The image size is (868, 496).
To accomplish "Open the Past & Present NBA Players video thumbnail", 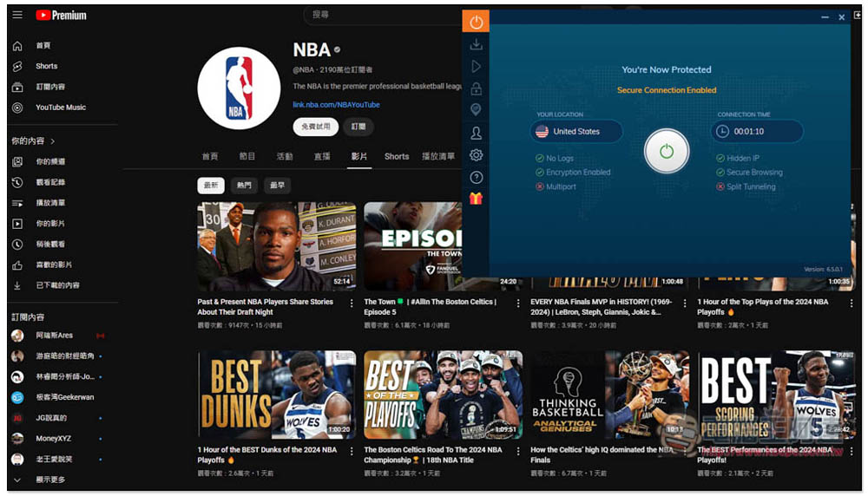I will tap(277, 246).
